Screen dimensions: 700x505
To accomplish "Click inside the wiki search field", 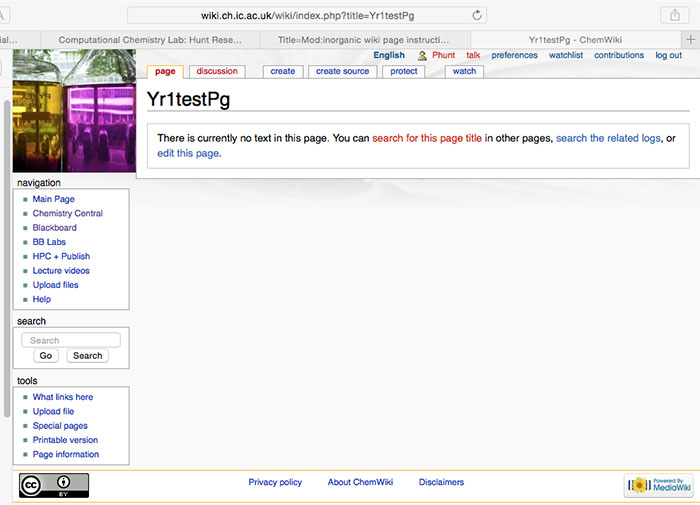I will pyautogui.click(x=71, y=340).
